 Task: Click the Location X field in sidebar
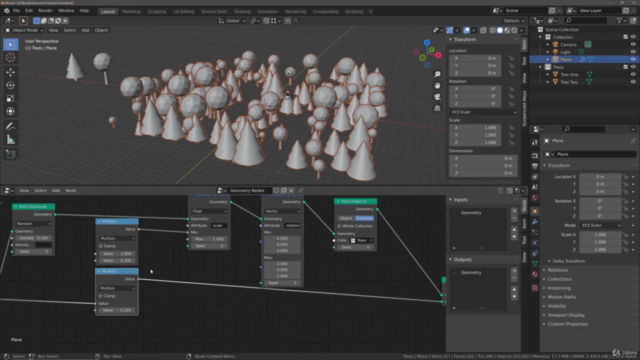click(x=475, y=58)
